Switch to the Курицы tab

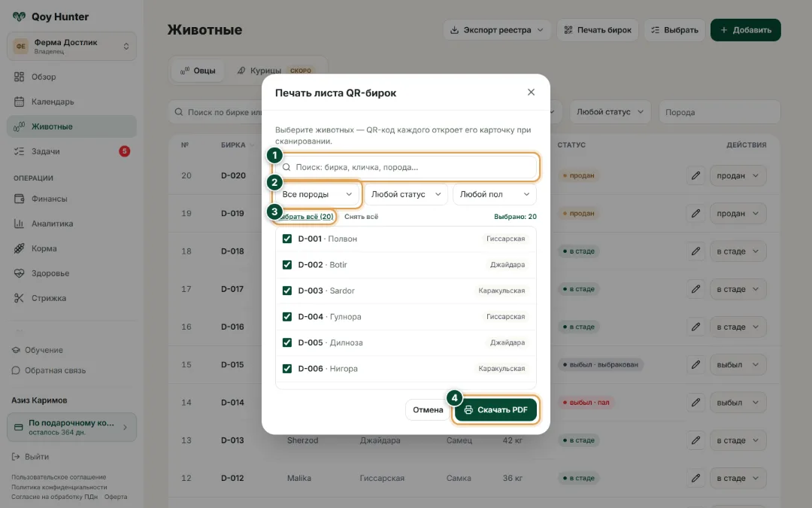(x=274, y=71)
